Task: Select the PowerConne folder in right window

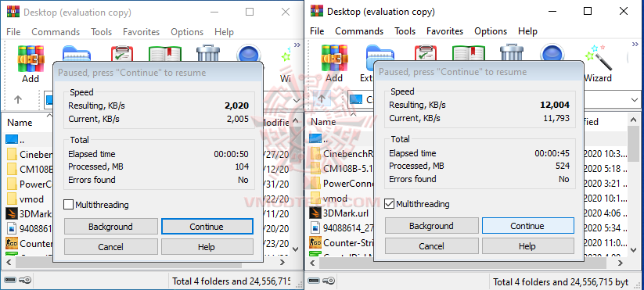Action: point(341,184)
